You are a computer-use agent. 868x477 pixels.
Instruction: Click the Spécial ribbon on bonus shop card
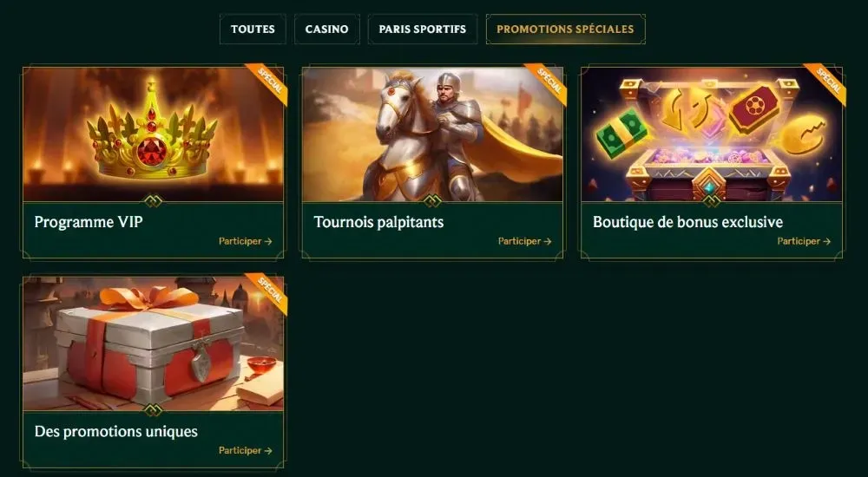[x=829, y=81]
